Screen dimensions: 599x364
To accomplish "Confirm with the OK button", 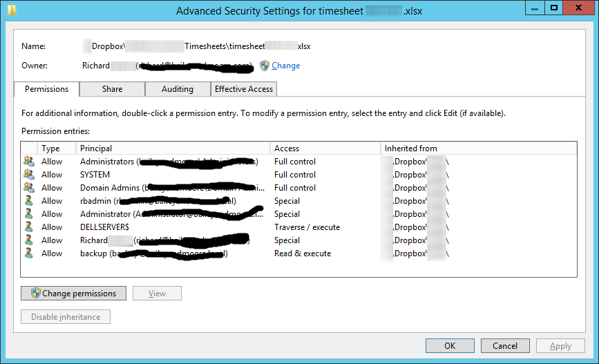I will point(450,346).
